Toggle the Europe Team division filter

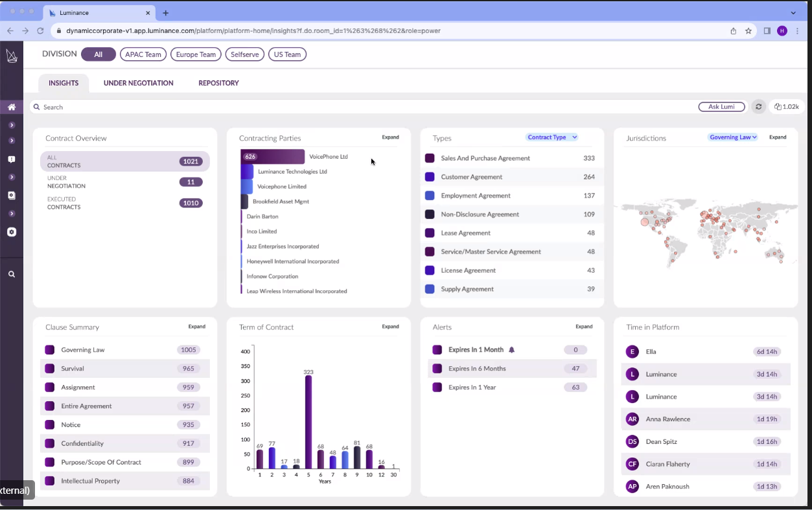click(196, 54)
